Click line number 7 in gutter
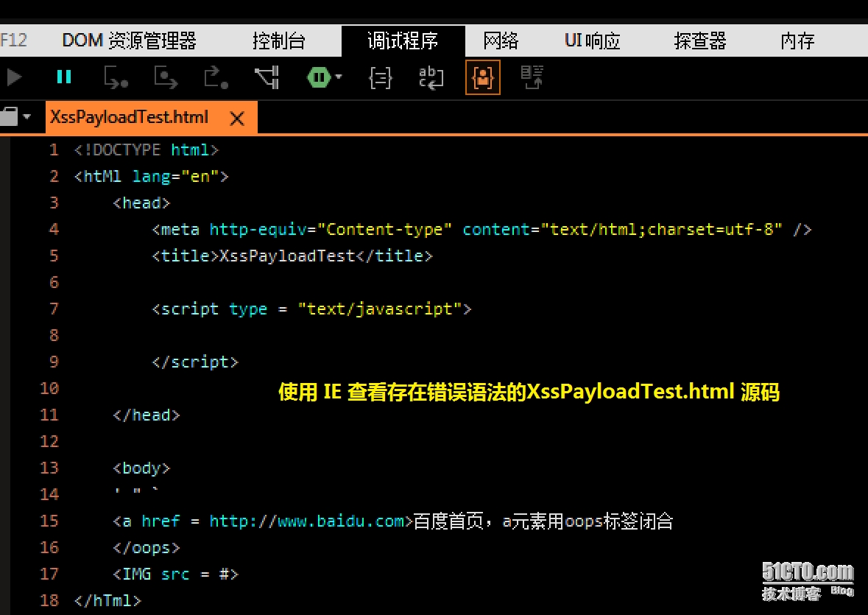Image resolution: width=868 pixels, height=615 pixels. click(x=54, y=309)
